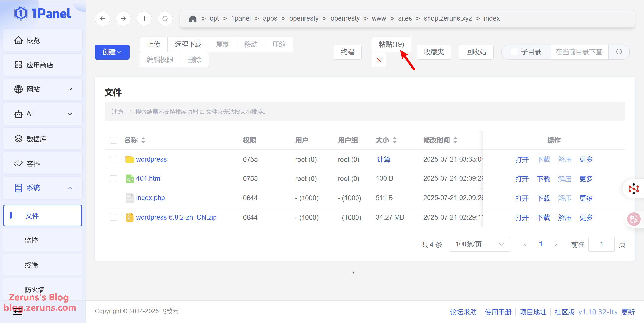The height and width of the screenshot is (323, 644).
Task: Open the 创建 dropdown
Action: pyautogui.click(x=112, y=52)
